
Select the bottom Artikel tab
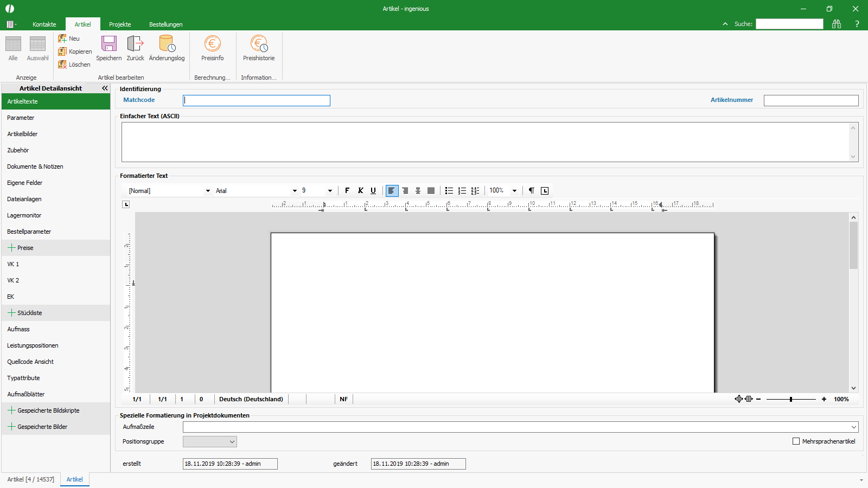click(x=75, y=479)
